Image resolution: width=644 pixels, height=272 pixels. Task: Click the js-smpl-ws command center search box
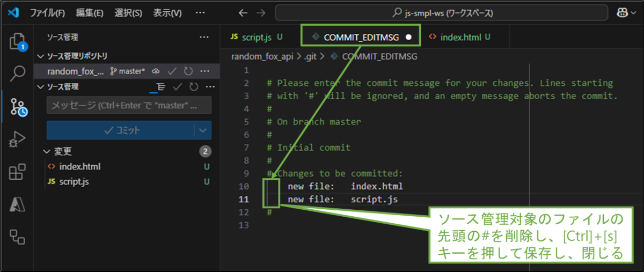pyautogui.click(x=442, y=13)
